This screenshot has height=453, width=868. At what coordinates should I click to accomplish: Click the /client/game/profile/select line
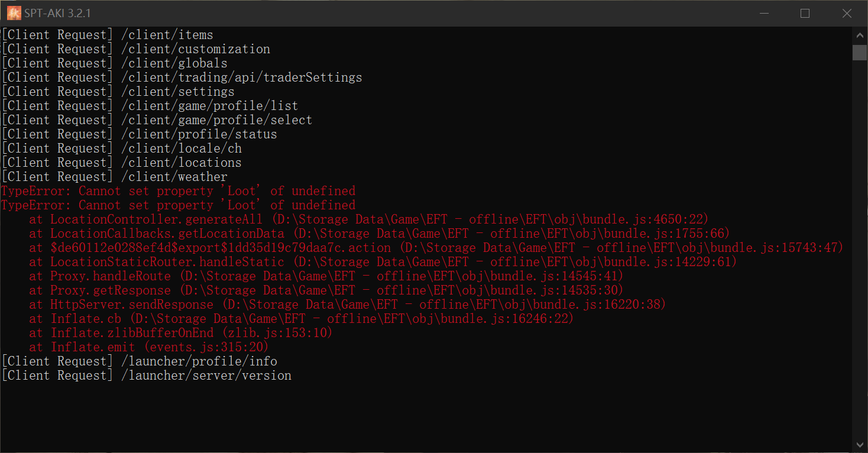[x=157, y=120]
